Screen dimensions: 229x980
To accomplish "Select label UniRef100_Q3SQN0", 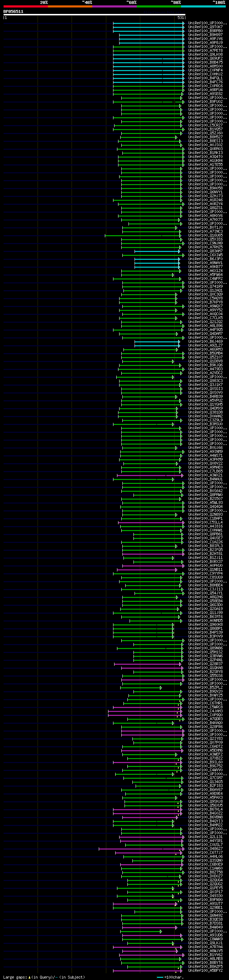I will click(205, 861).
